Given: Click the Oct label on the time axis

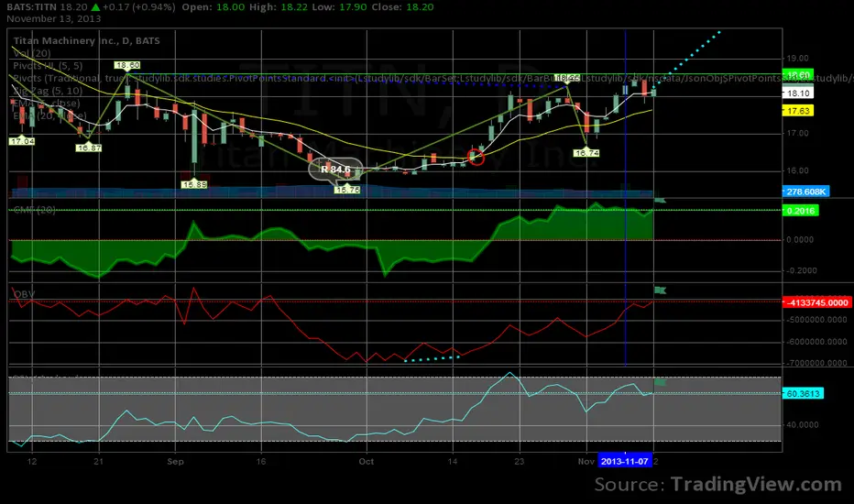Looking at the screenshot, I should click(367, 462).
